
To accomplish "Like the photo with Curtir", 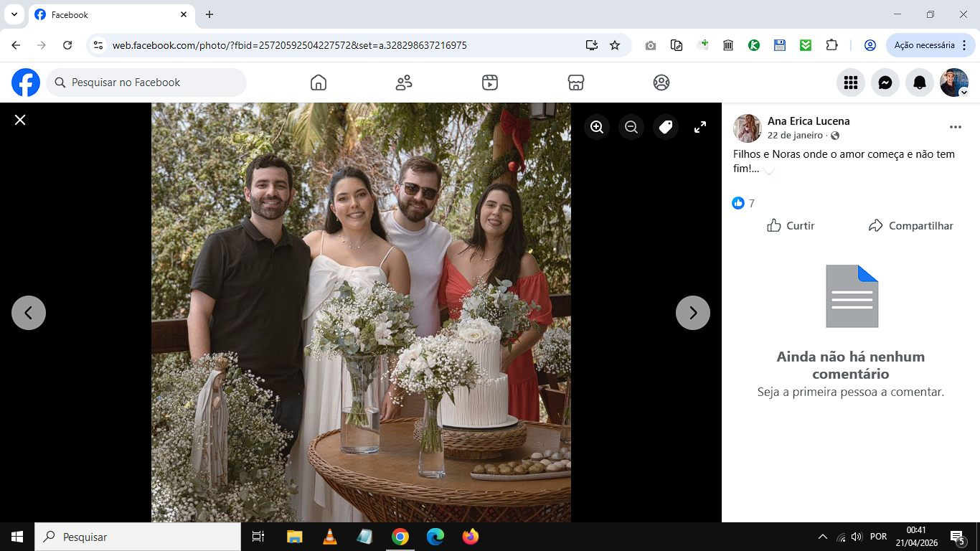I will [791, 225].
